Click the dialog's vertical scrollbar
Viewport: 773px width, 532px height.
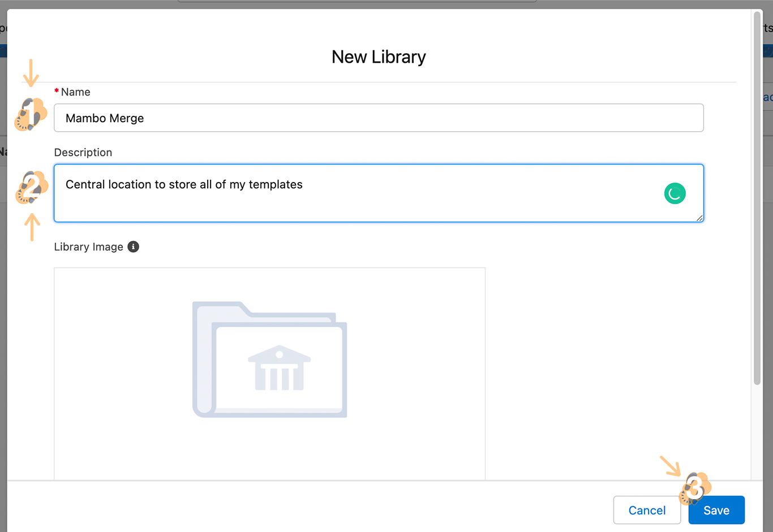[757, 198]
